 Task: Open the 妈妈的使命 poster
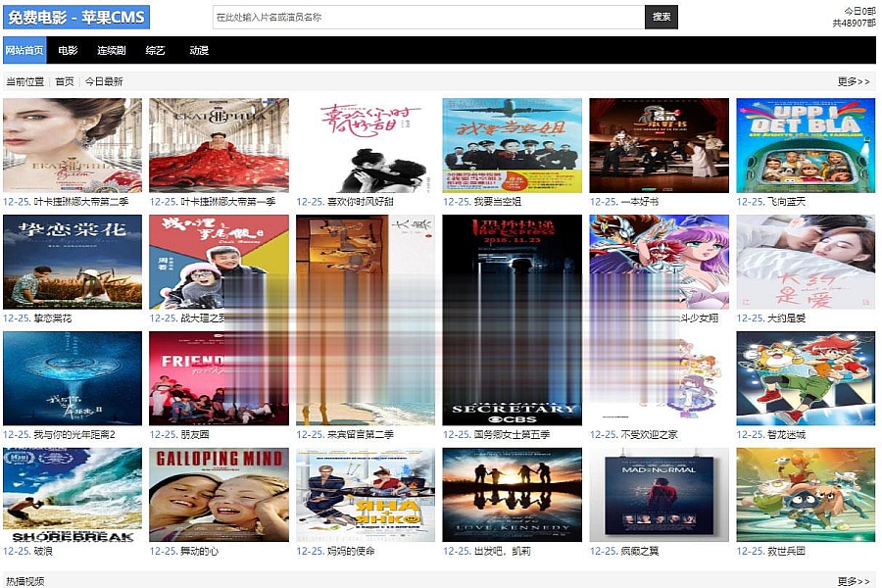[366, 495]
